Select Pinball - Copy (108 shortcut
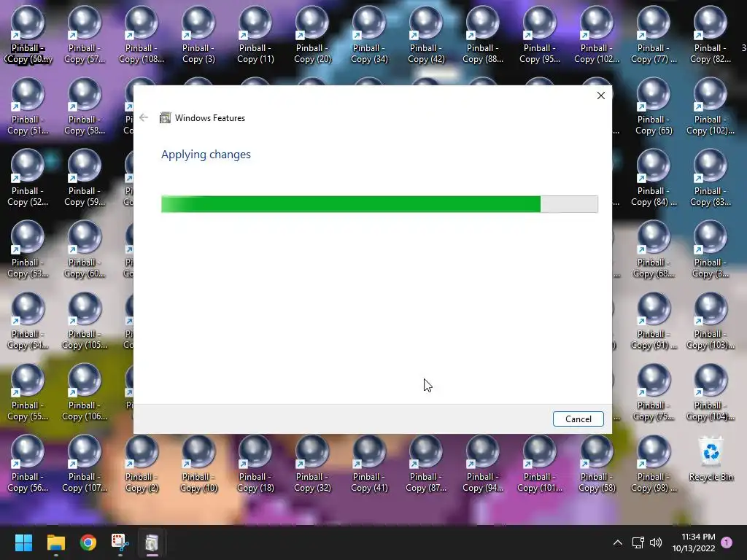 [x=142, y=36]
